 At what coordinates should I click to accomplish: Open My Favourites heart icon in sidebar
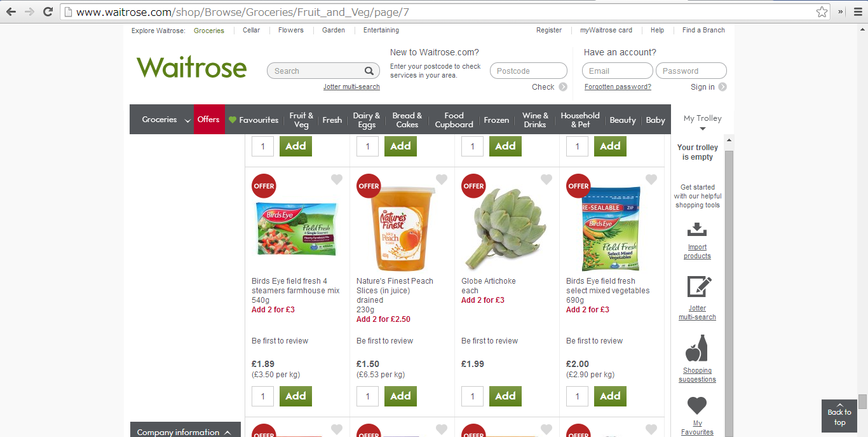[x=697, y=405]
